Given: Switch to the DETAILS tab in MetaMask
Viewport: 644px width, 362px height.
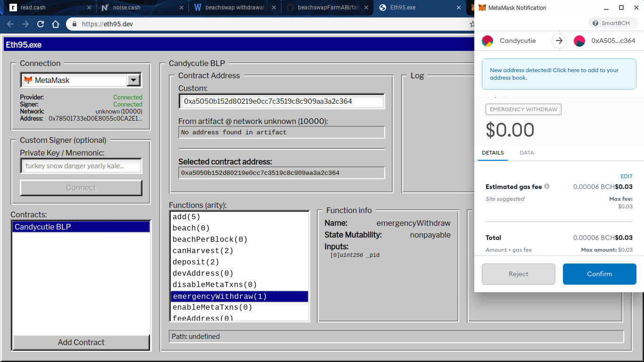Looking at the screenshot, I should pyautogui.click(x=493, y=153).
